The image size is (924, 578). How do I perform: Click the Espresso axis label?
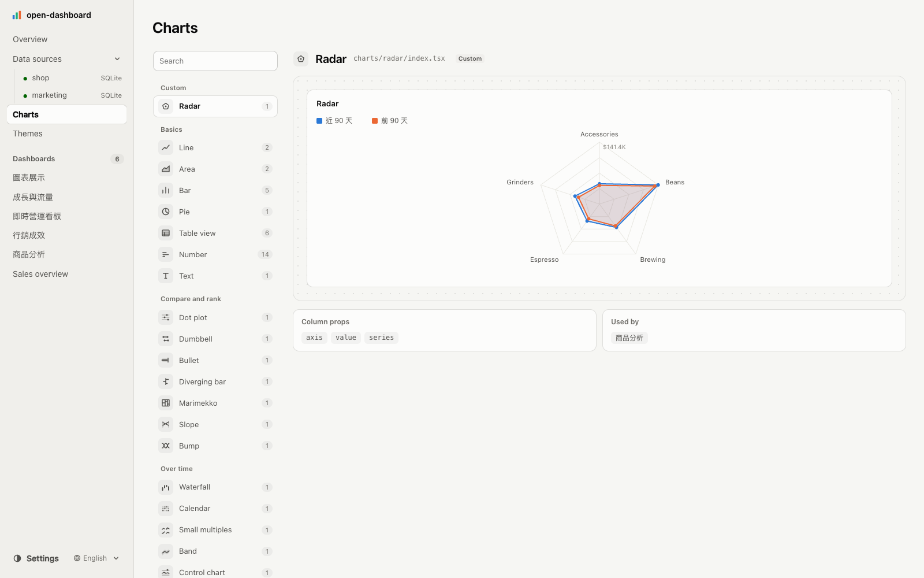point(544,260)
